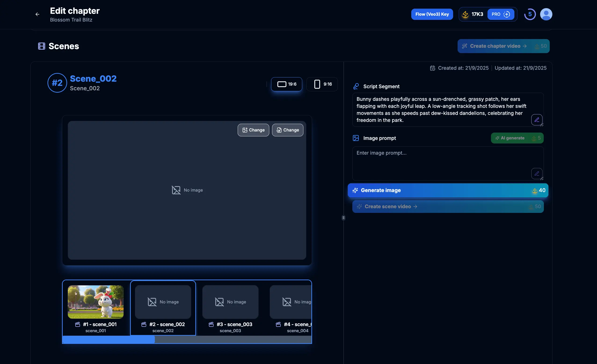Switch to the 9:16 portrait aspect ratio
This screenshot has width=597, height=364.
(322, 84)
